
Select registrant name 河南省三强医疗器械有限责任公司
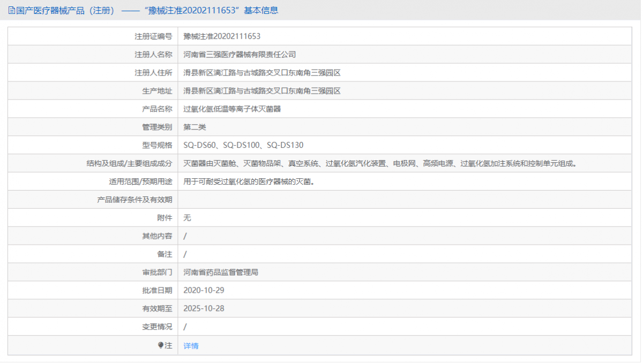pyautogui.click(x=240, y=55)
